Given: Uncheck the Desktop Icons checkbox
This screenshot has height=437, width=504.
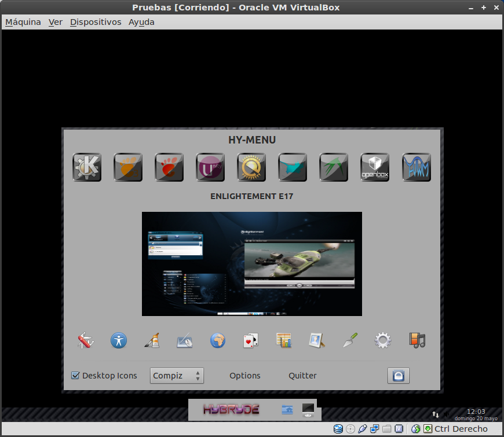Looking at the screenshot, I should (x=75, y=376).
